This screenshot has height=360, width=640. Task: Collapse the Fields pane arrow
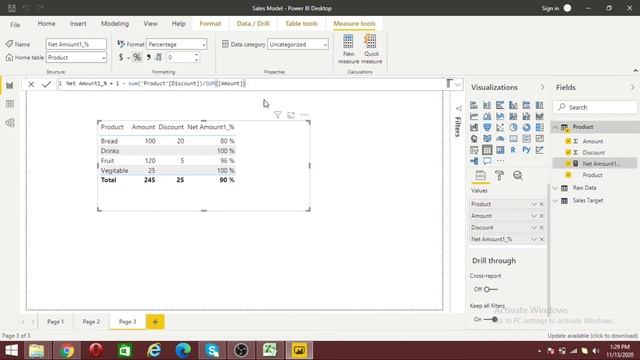(x=632, y=87)
